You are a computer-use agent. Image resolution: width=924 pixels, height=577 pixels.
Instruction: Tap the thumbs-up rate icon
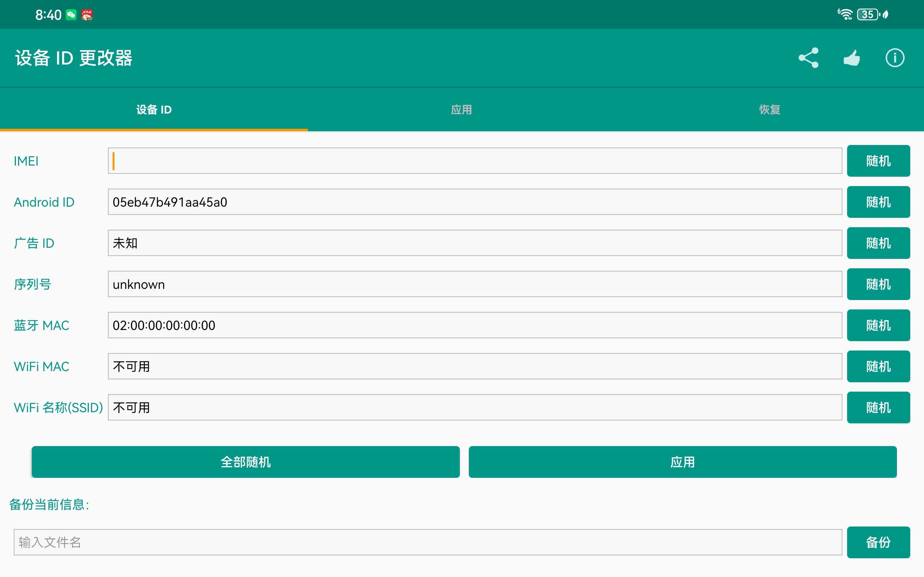click(851, 58)
